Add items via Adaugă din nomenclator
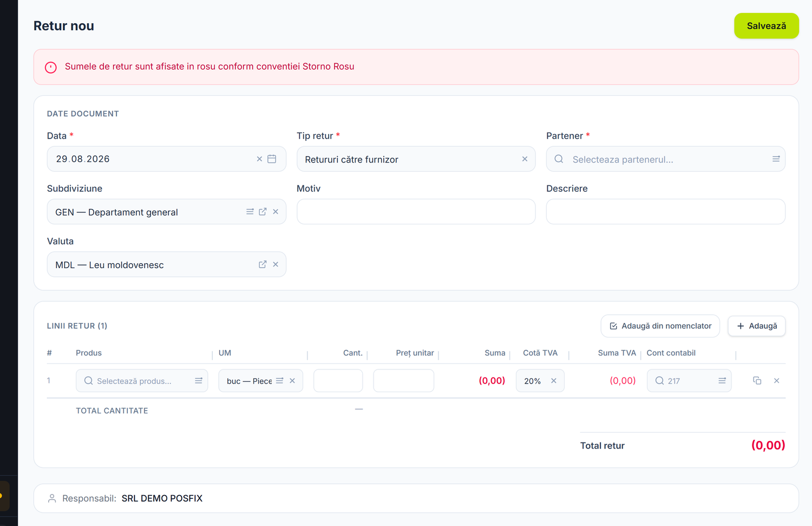The width and height of the screenshot is (812, 526). coord(660,326)
